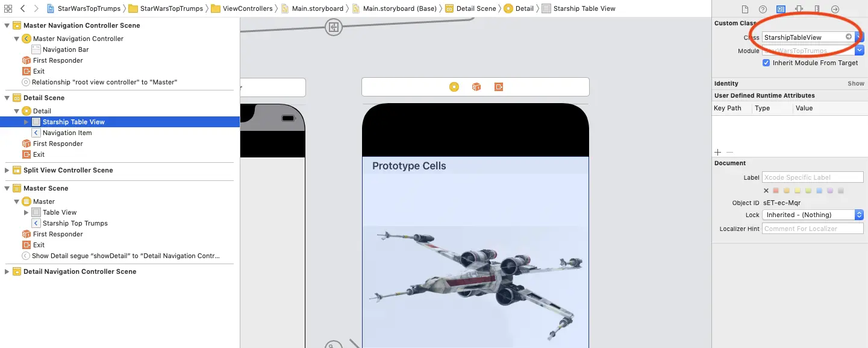Tick Inherit Module From Target checkbox
The height and width of the screenshot is (348, 868).
(x=766, y=63)
